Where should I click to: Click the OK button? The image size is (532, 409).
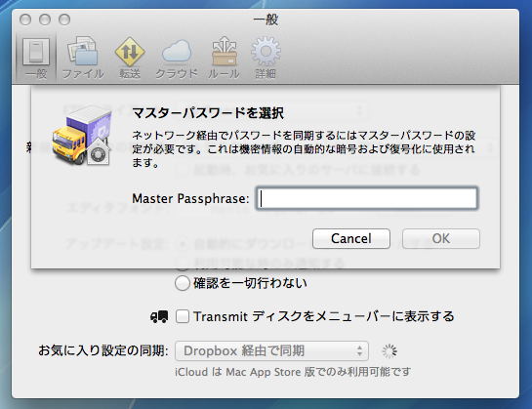[441, 238]
